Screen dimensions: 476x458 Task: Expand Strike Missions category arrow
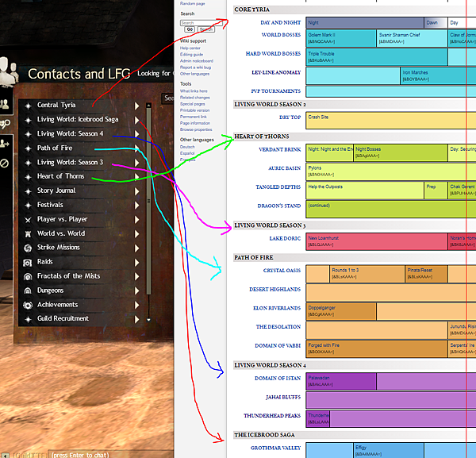[x=137, y=248]
